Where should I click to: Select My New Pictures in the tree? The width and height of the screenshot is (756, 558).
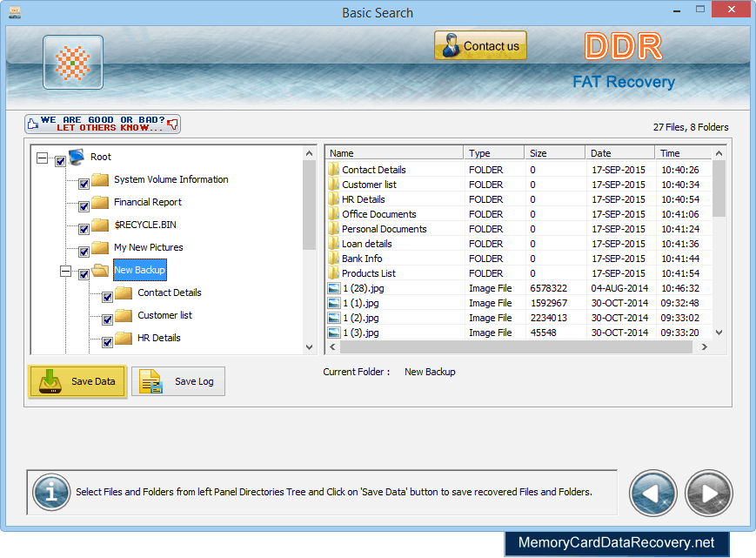click(149, 247)
